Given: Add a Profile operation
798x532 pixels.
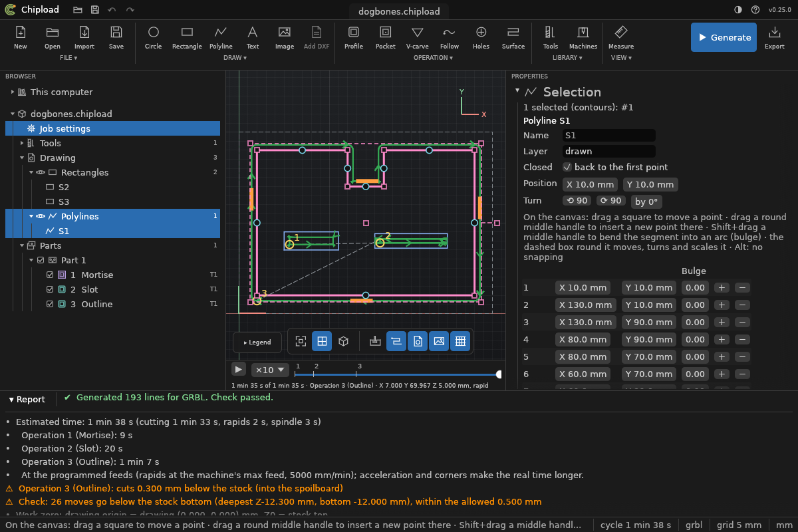Looking at the screenshot, I should click(x=354, y=37).
